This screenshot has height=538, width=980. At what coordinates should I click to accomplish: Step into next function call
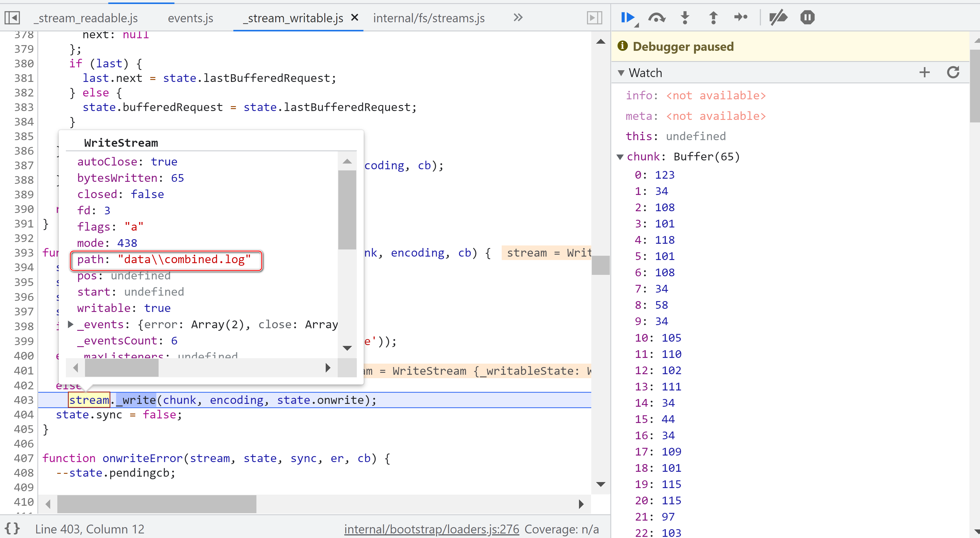point(685,17)
